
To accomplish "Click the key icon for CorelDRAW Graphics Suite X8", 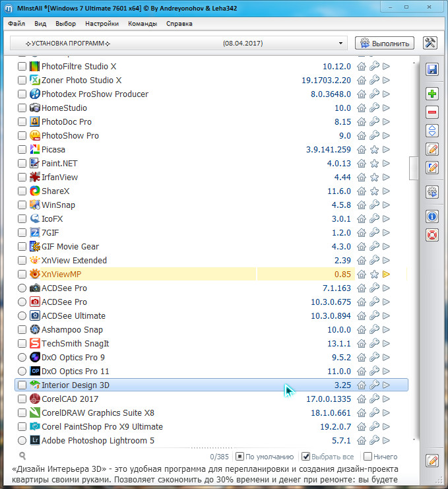I will 374,412.
